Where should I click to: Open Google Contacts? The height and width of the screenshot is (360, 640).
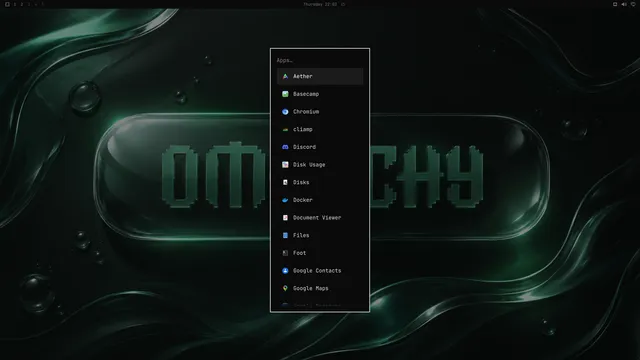(x=320, y=271)
